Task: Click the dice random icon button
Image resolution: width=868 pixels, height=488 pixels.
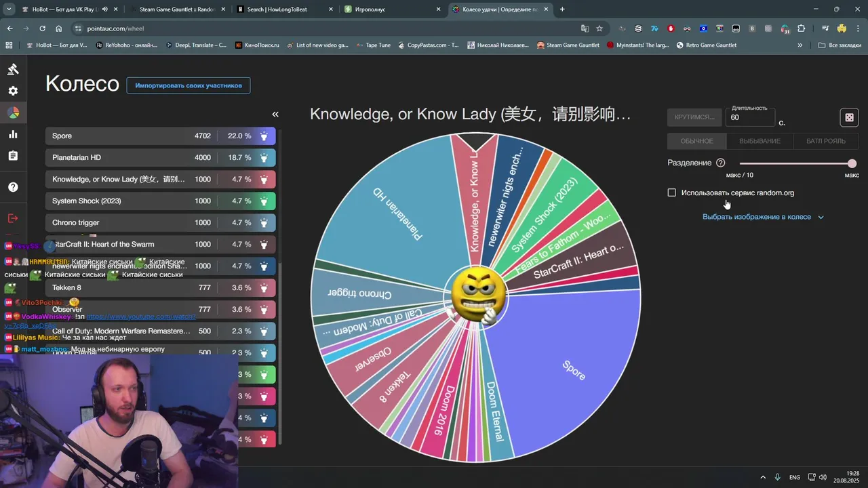Action: (849, 117)
